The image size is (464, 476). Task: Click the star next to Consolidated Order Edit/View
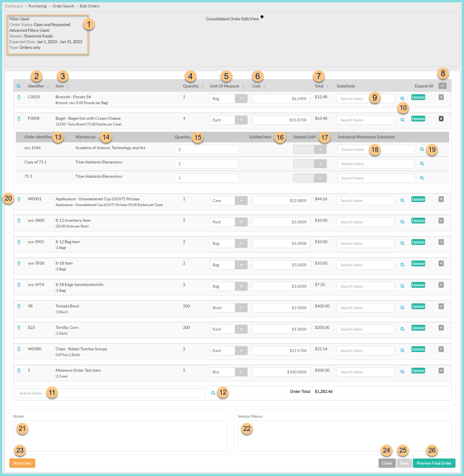pyautogui.click(x=262, y=18)
